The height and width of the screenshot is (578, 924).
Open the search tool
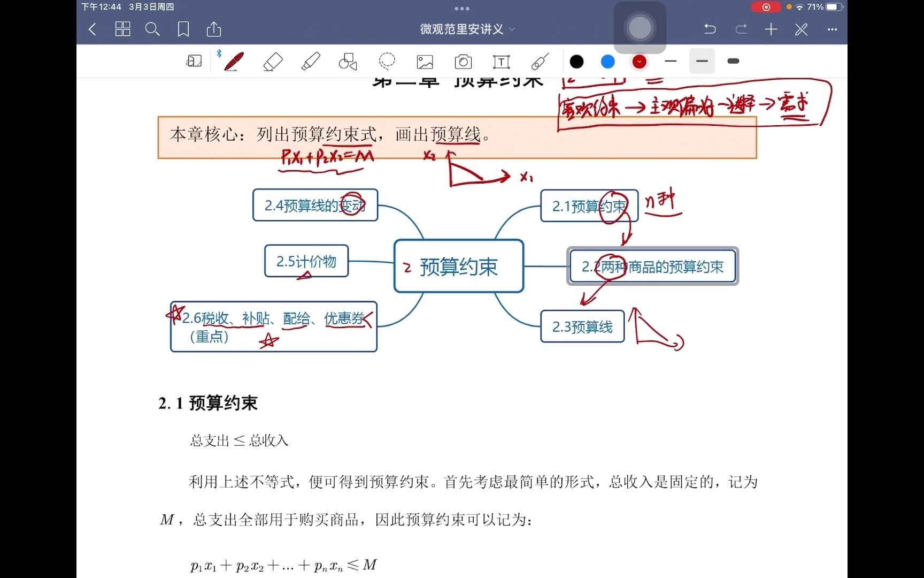[152, 29]
